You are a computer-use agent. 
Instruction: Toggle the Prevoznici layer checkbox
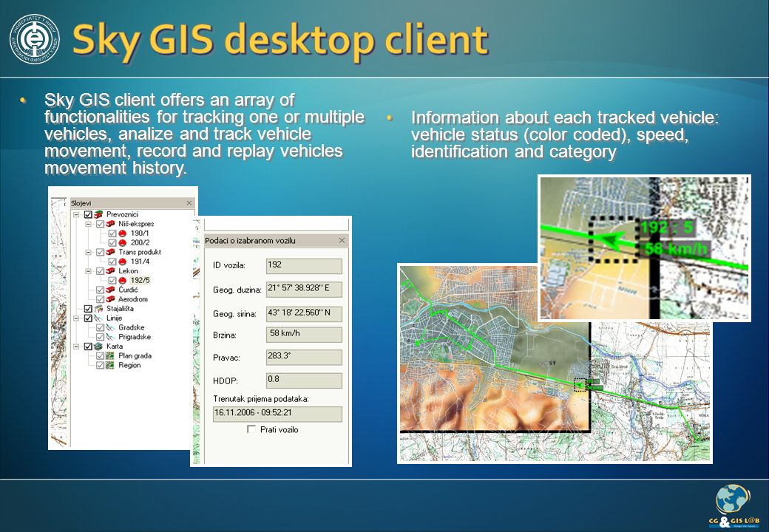pyautogui.click(x=88, y=214)
